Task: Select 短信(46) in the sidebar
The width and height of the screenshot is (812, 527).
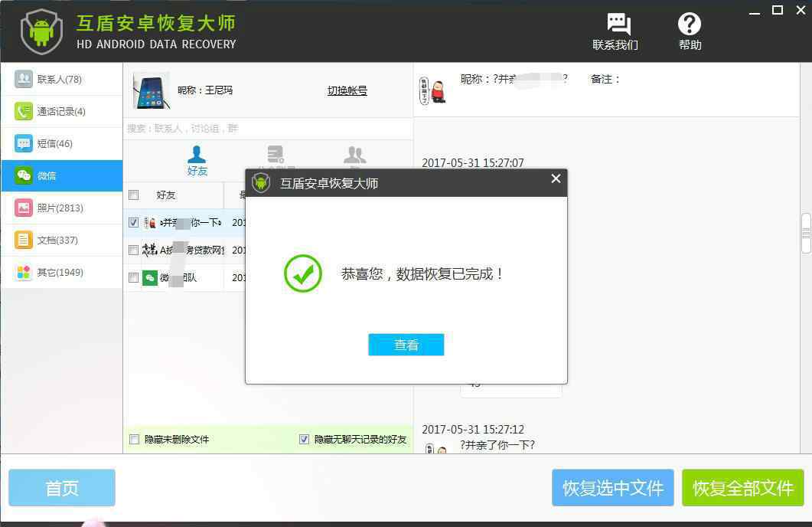Action: click(62, 143)
